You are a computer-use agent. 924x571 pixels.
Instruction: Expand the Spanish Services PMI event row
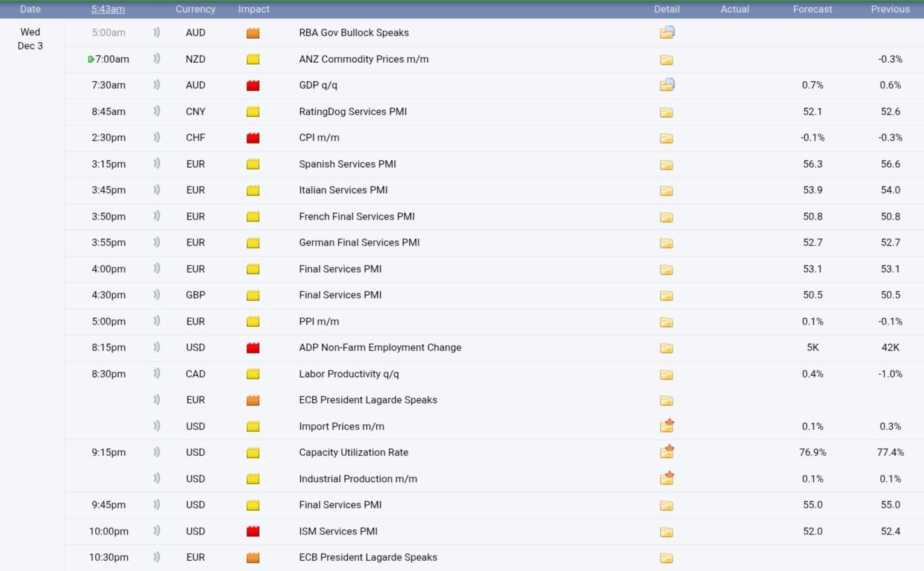347,164
